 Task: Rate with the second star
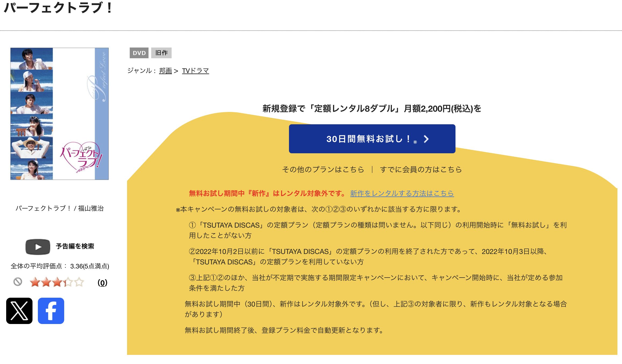[x=46, y=282]
